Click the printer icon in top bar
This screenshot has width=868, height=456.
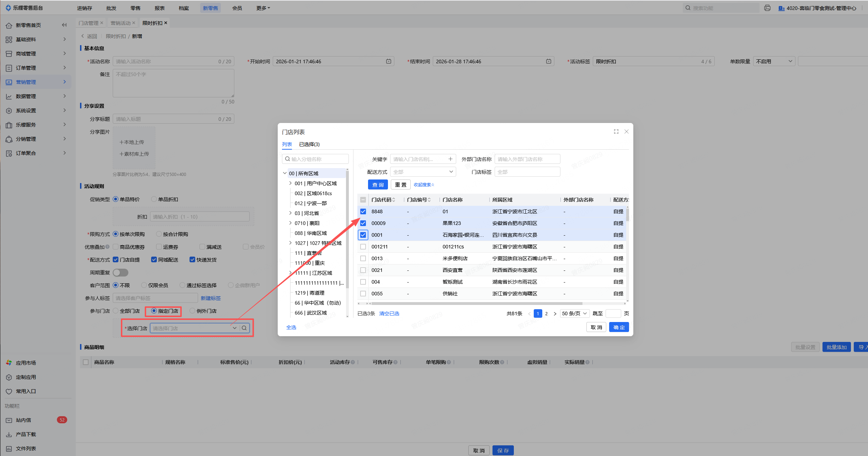pos(767,8)
